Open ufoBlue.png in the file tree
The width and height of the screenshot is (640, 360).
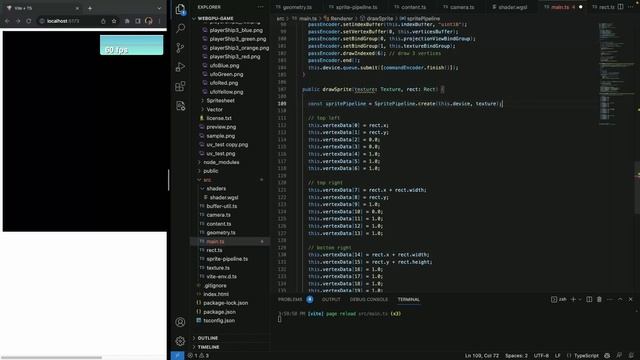224,65
